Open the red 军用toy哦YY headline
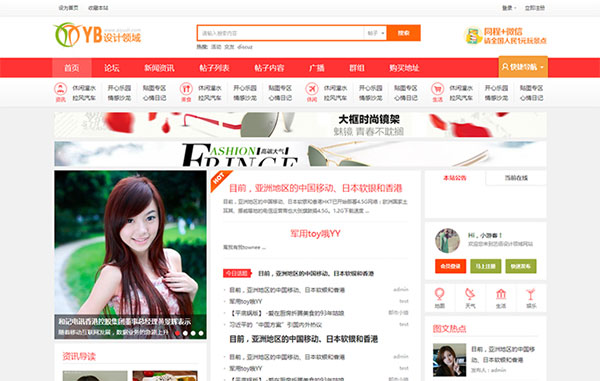Image resolution: width=600 pixels, height=381 pixels. (x=315, y=233)
